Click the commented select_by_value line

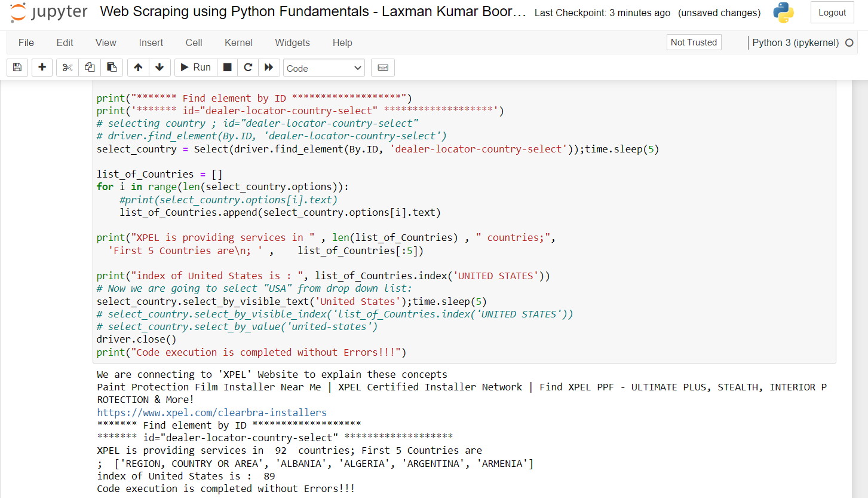point(237,327)
